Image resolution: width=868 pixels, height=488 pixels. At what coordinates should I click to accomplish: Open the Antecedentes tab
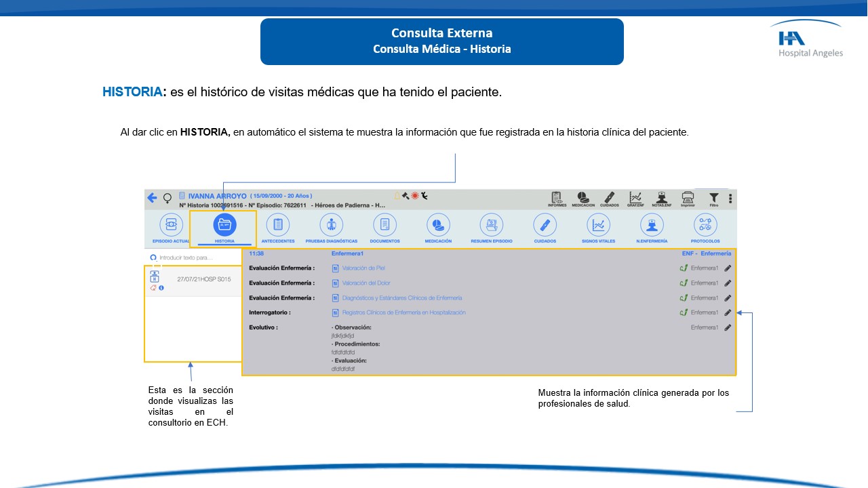click(277, 228)
